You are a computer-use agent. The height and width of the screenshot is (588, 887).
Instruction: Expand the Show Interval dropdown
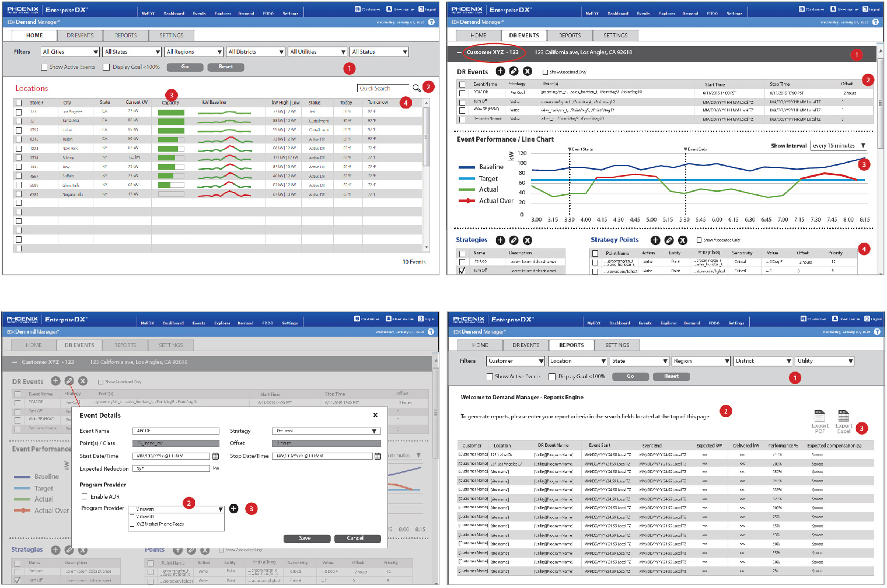(x=839, y=146)
